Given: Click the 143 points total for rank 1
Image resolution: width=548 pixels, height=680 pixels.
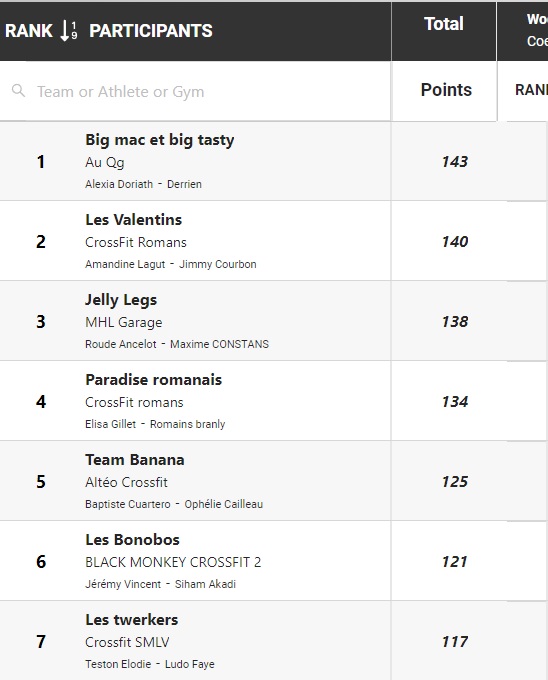Looking at the screenshot, I should pyautogui.click(x=455, y=162).
